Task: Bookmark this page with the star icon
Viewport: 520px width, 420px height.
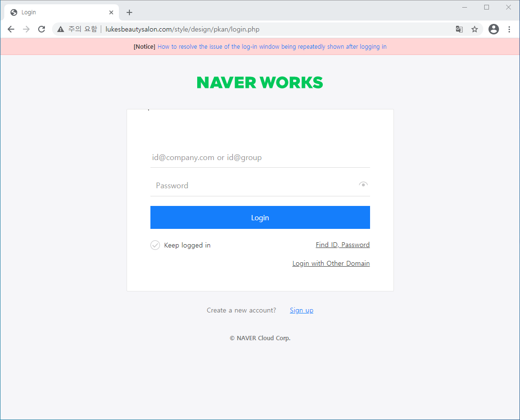Action: [475, 29]
